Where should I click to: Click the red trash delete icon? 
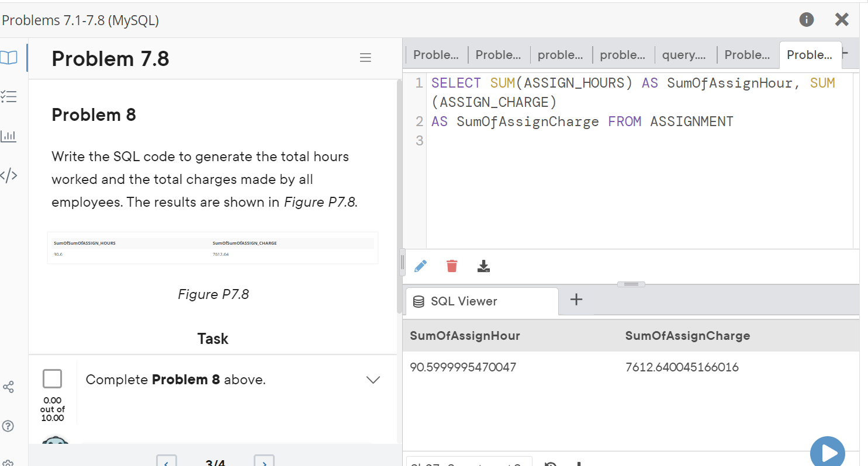[452, 266]
